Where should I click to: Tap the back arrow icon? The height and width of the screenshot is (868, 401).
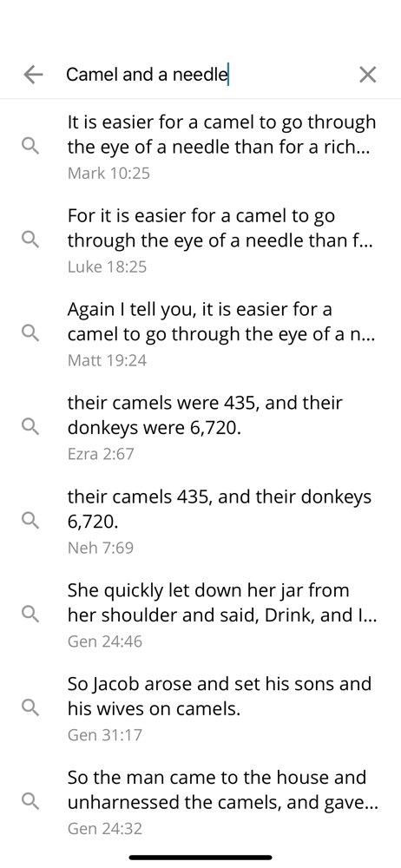point(33,74)
